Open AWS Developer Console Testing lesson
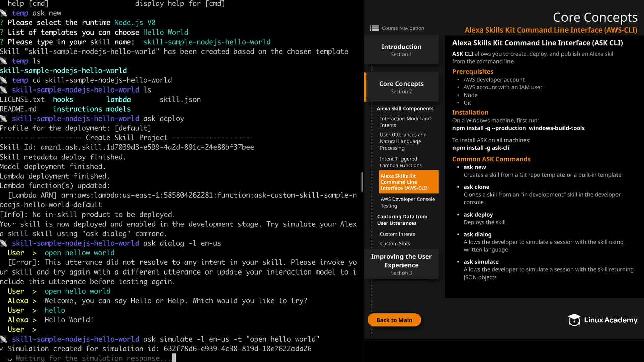Viewport: 644px width, 362px height. 408,202
